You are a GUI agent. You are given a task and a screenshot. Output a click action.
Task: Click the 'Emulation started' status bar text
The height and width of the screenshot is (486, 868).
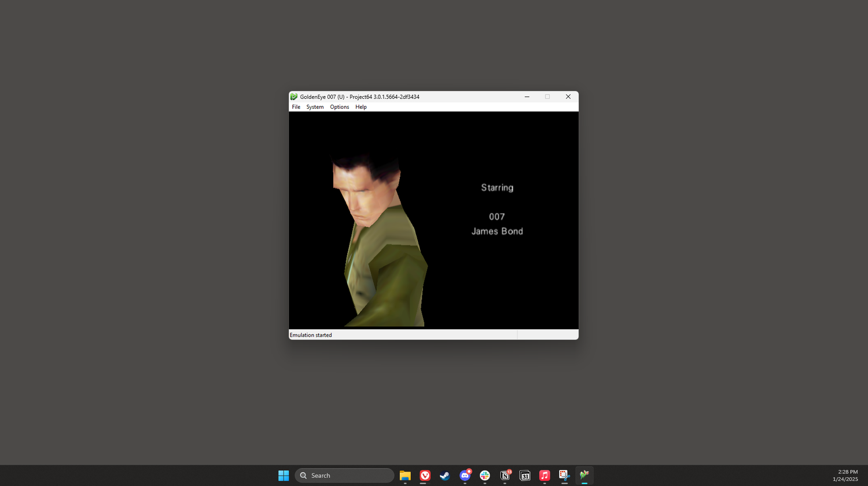[311, 335]
